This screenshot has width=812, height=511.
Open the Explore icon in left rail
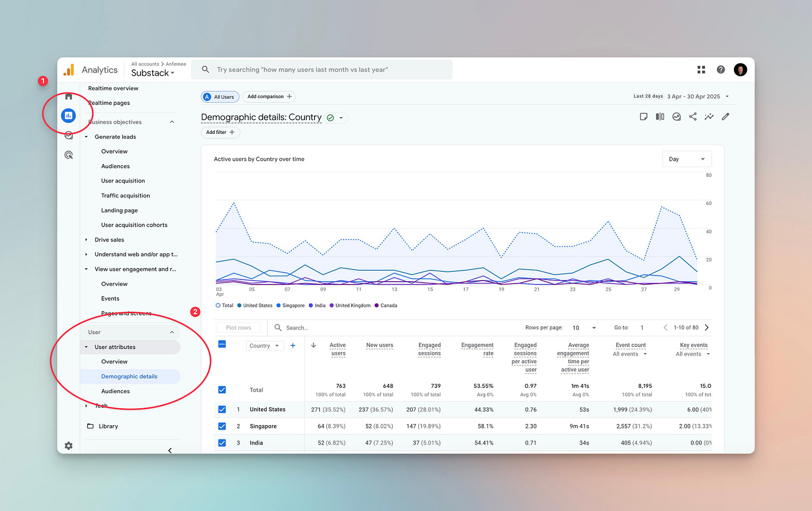69,135
